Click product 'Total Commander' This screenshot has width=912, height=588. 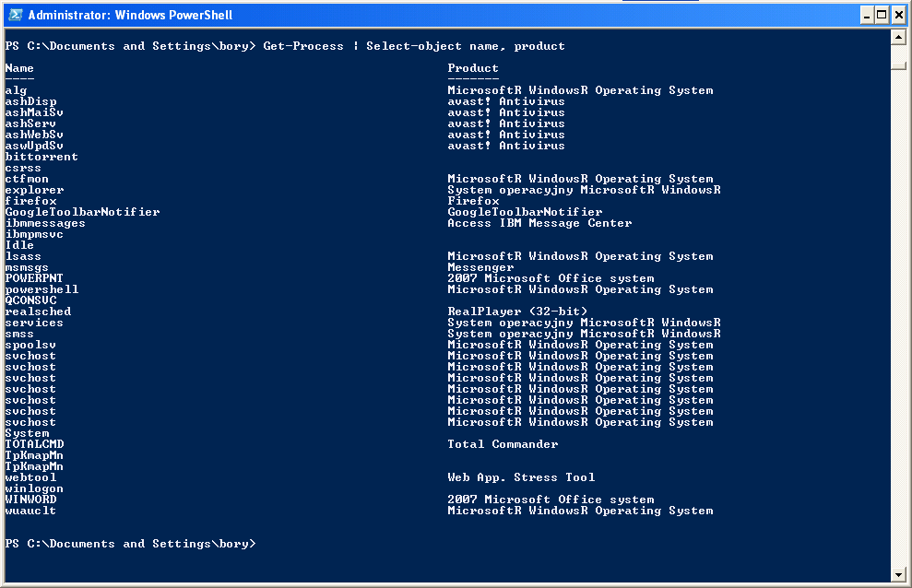pos(503,444)
